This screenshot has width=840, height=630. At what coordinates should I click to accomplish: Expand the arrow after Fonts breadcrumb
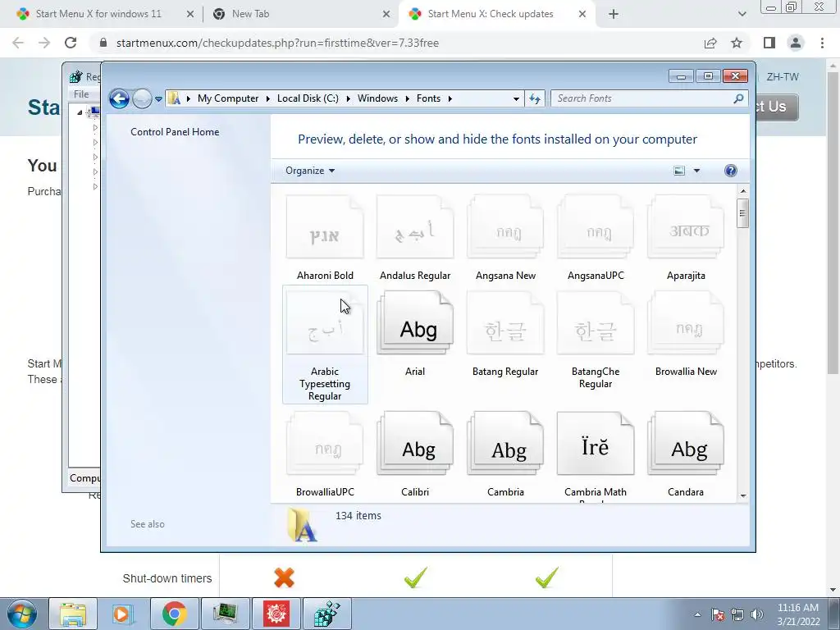[x=450, y=98]
